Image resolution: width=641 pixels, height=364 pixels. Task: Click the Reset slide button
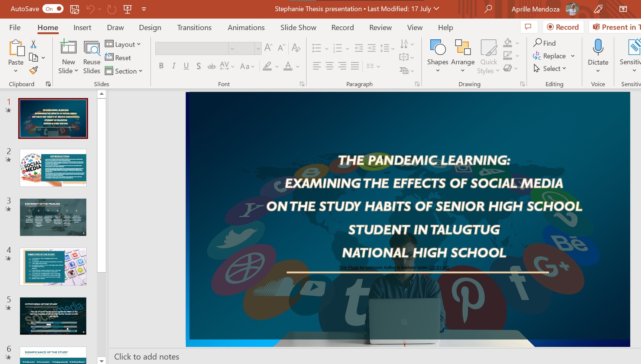118,58
